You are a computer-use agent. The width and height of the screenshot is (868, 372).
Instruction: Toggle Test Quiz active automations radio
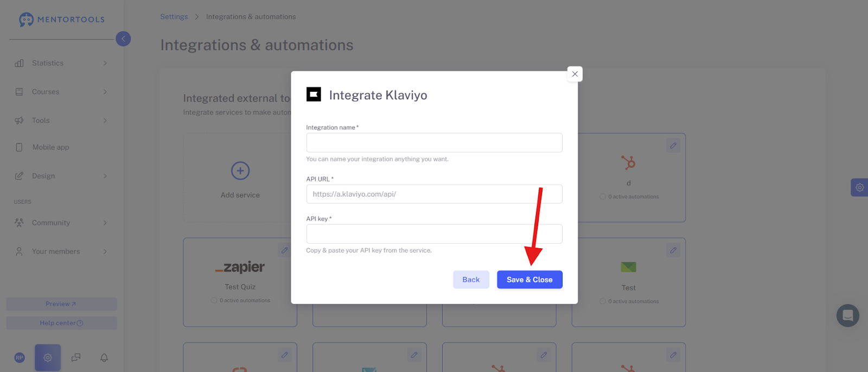click(x=214, y=300)
